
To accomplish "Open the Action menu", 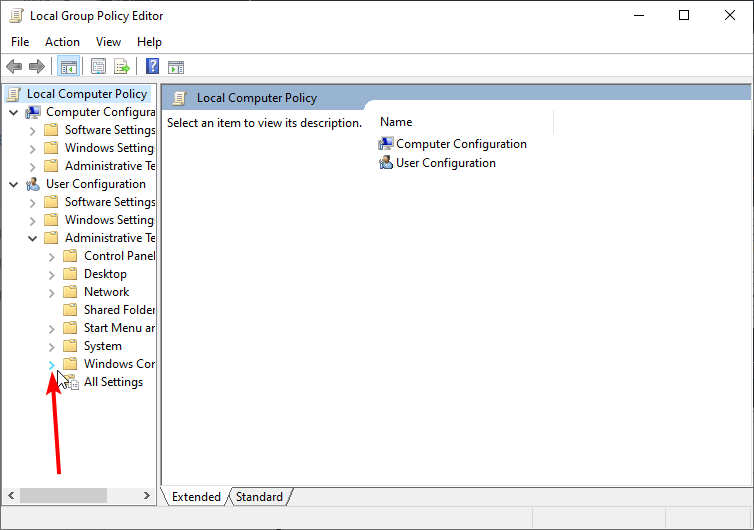I will [x=62, y=42].
